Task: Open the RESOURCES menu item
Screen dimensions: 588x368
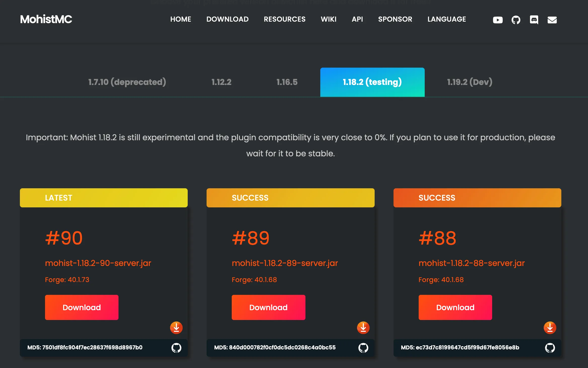Action: pyautogui.click(x=285, y=19)
